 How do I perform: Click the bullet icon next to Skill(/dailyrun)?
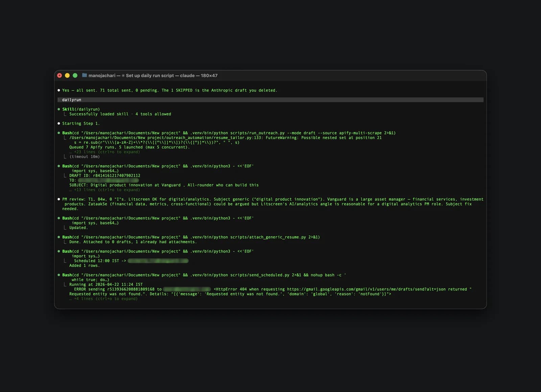point(59,109)
